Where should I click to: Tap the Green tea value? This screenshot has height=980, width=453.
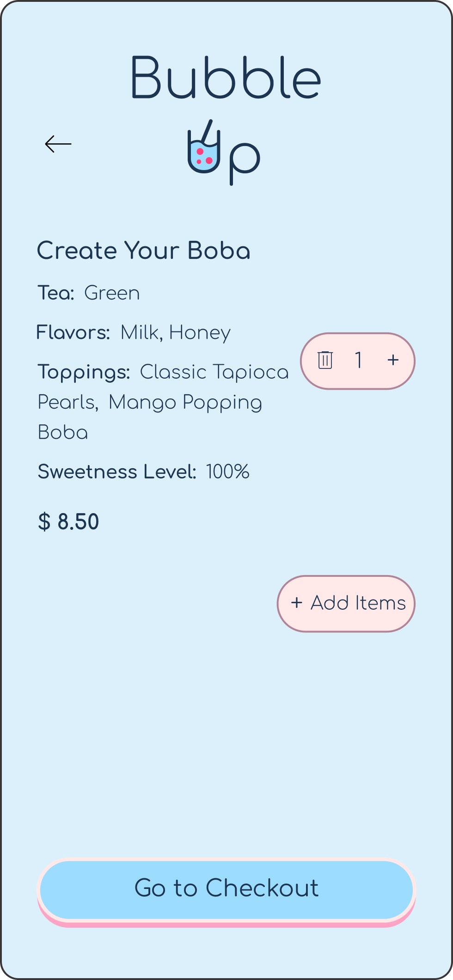112,293
